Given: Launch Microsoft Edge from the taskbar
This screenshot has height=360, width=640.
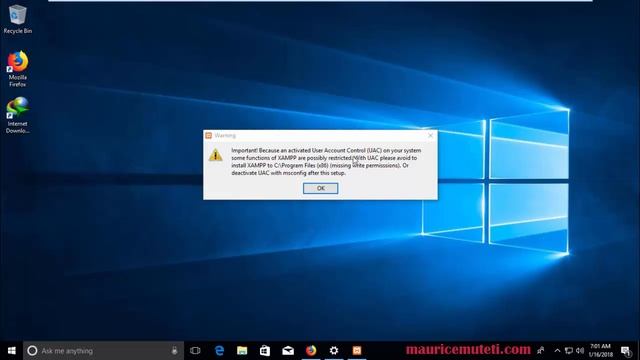Looking at the screenshot, I should pyautogui.click(x=219, y=351).
